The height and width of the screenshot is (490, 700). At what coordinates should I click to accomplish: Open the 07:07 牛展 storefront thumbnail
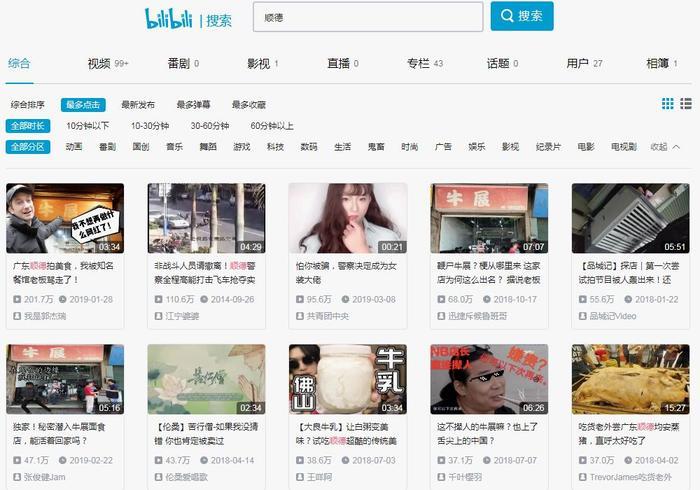(489, 218)
